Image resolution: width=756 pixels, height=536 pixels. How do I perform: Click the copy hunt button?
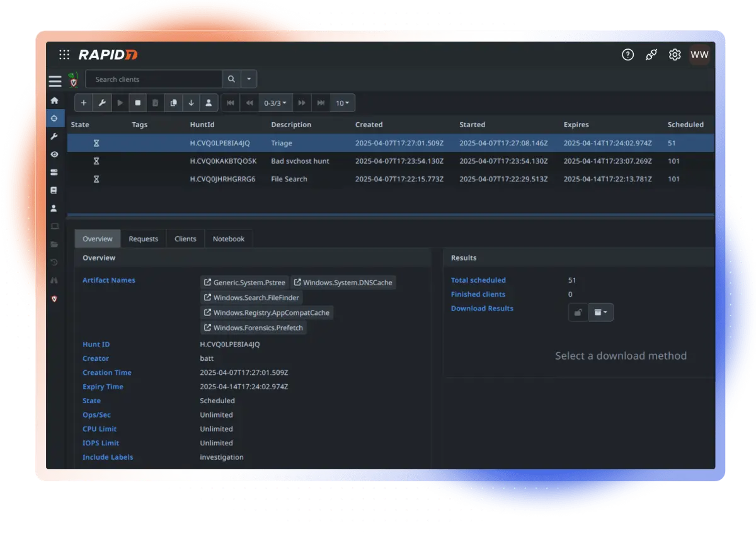pos(173,103)
